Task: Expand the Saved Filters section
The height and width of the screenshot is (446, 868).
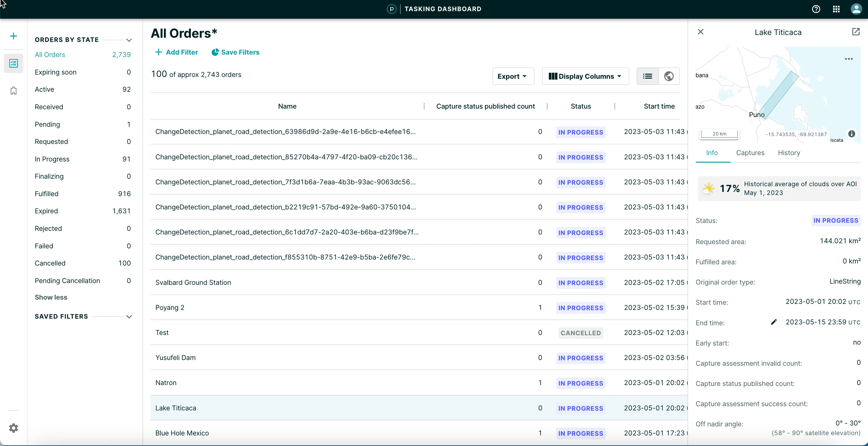Action: pos(129,317)
